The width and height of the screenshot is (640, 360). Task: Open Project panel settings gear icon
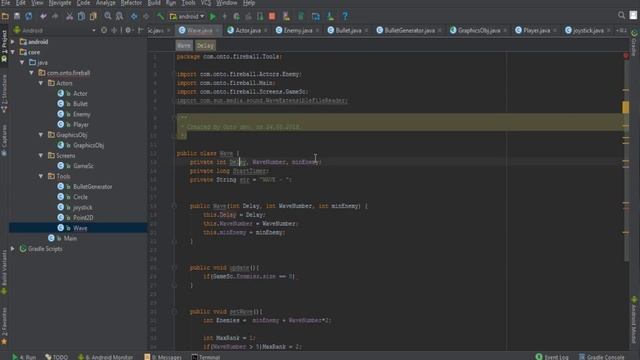tap(128, 30)
